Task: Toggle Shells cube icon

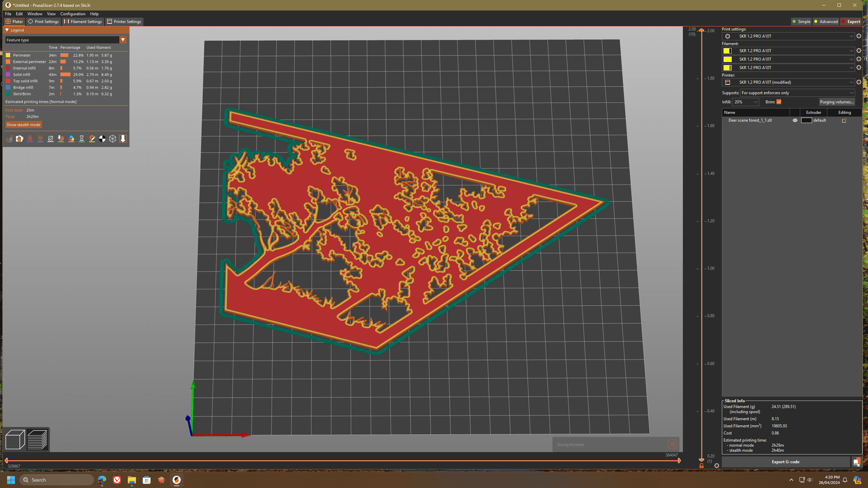Action: 113,139
